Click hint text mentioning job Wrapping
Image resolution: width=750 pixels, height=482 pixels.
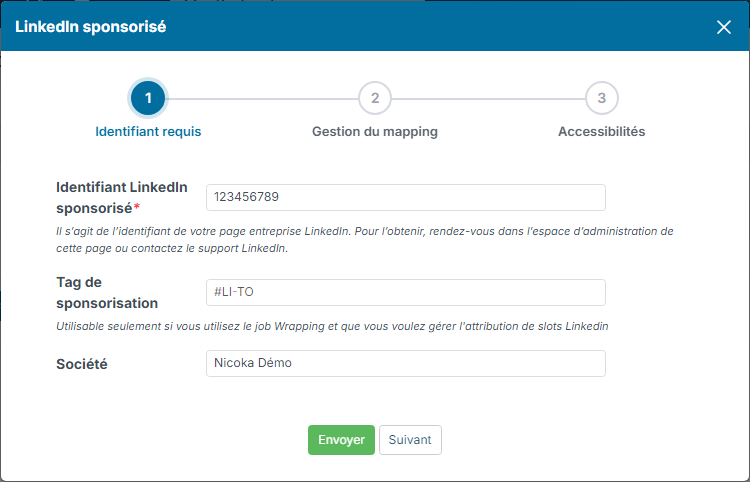(x=332, y=327)
